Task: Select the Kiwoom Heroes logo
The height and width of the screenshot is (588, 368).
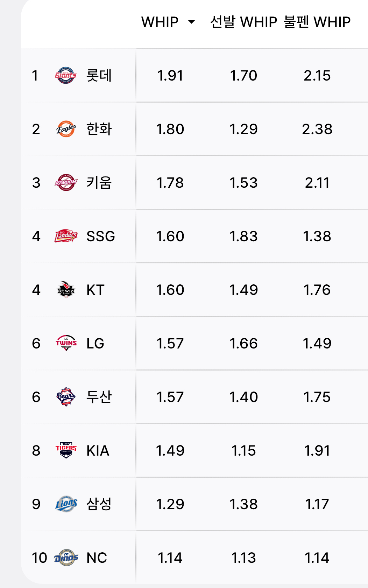Action: [66, 182]
